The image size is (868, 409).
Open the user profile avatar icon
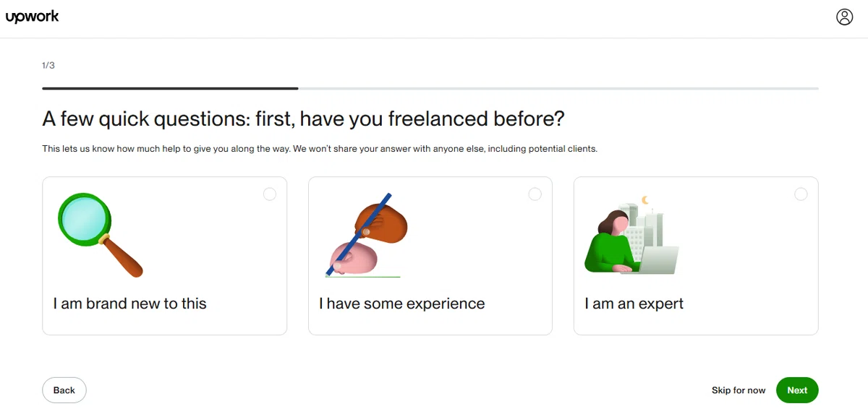pos(844,17)
